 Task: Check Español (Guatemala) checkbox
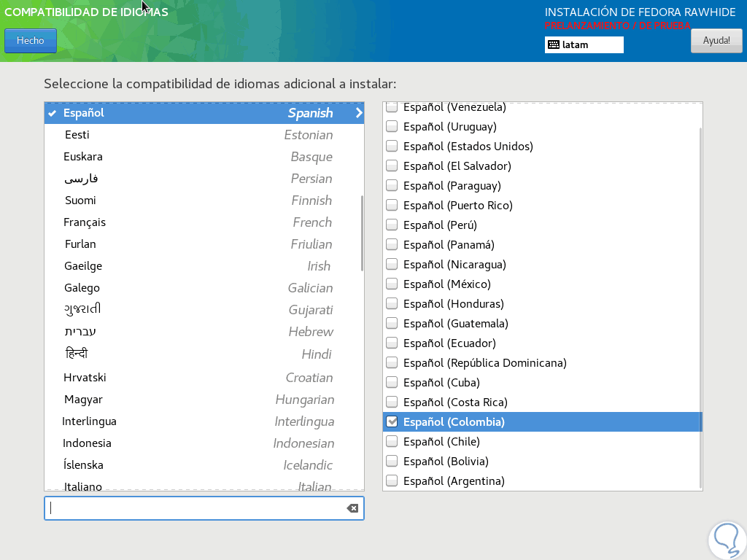pyautogui.click(x=392, y=323)
